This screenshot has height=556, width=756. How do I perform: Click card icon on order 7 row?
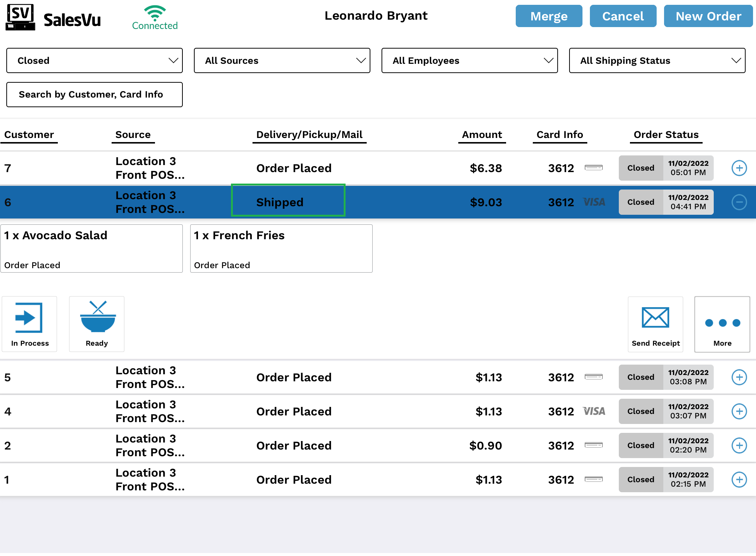click(x=594, y=168)
